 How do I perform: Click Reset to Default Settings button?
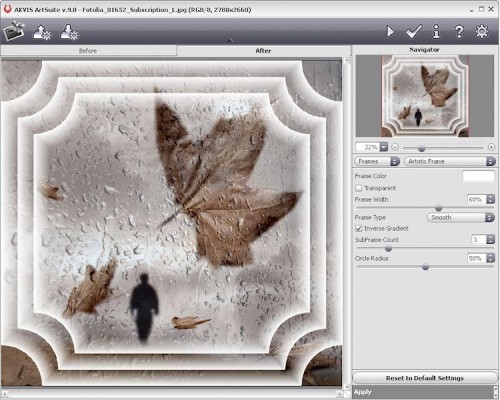425,378
